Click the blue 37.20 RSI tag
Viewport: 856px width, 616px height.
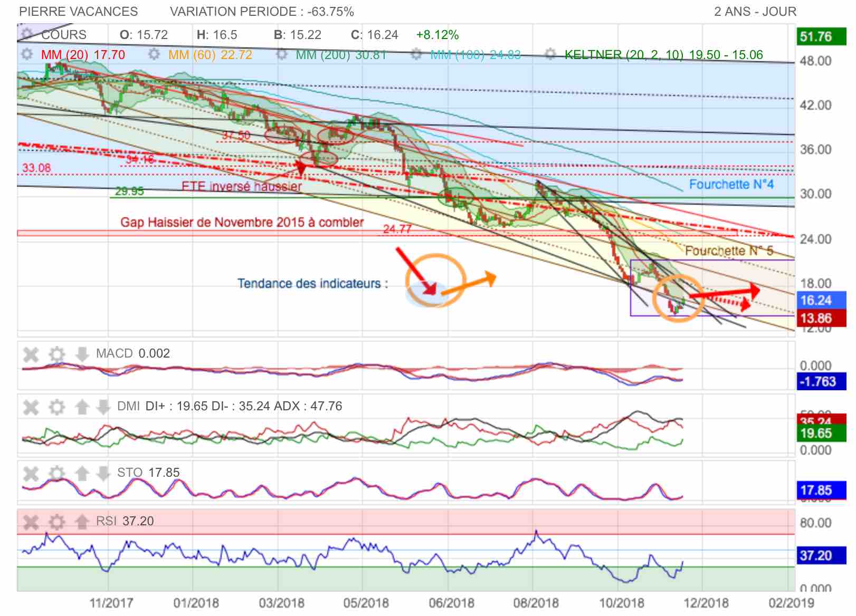(x=821, y=555)
